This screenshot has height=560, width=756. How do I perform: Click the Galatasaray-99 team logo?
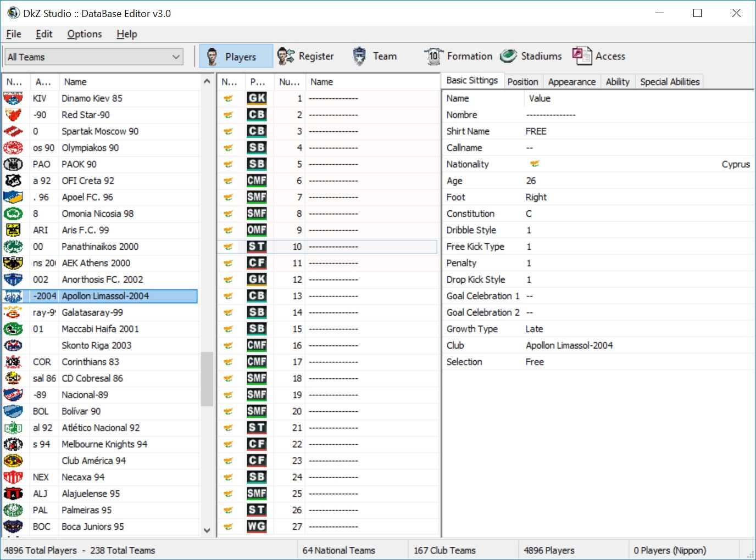[13, 312]
